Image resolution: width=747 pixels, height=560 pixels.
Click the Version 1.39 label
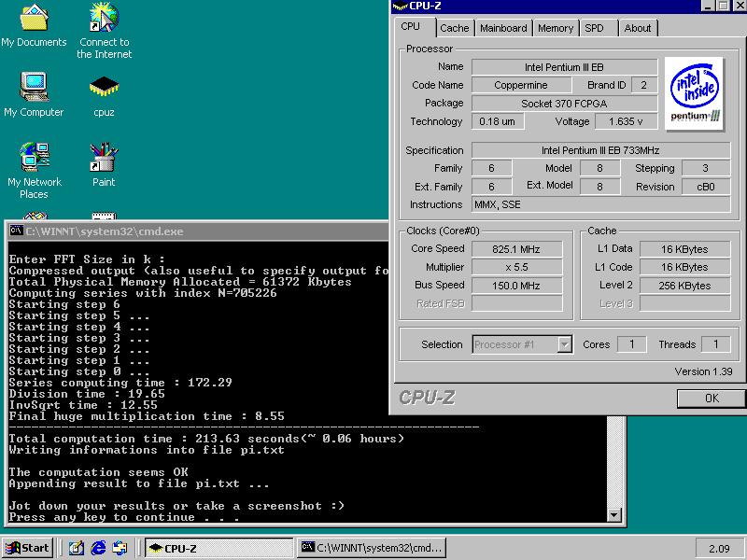(x=703, y=371)
